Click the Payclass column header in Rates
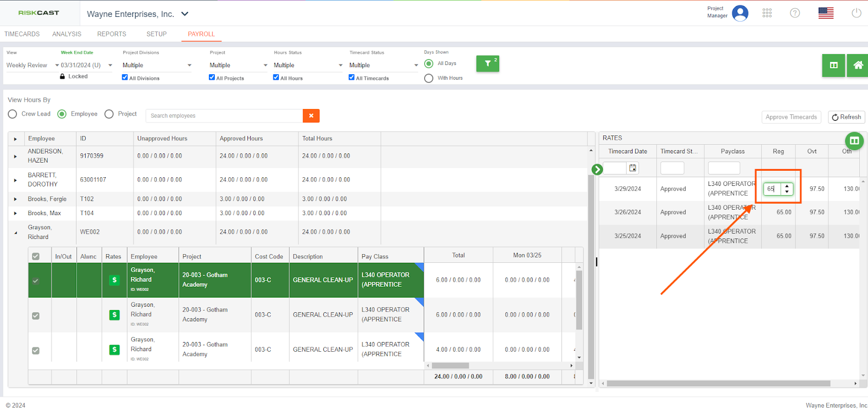The height and width of the screenshot is (413, 868). 732,152
